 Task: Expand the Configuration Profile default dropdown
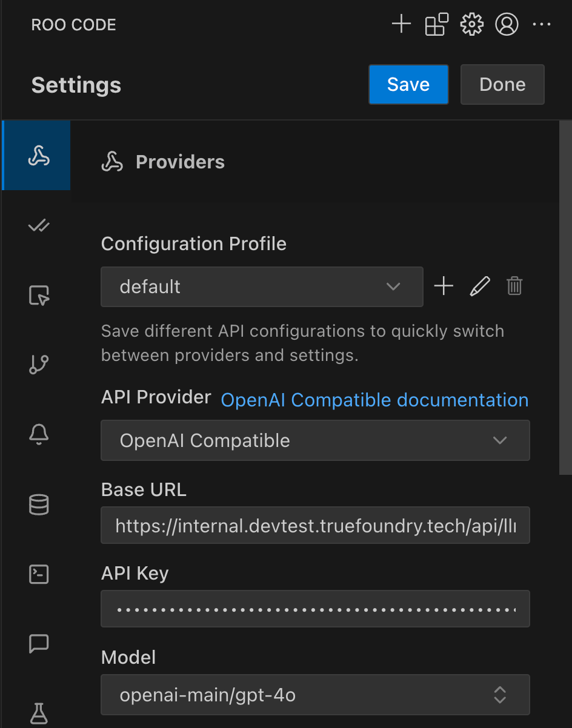(x=262, y=286)
